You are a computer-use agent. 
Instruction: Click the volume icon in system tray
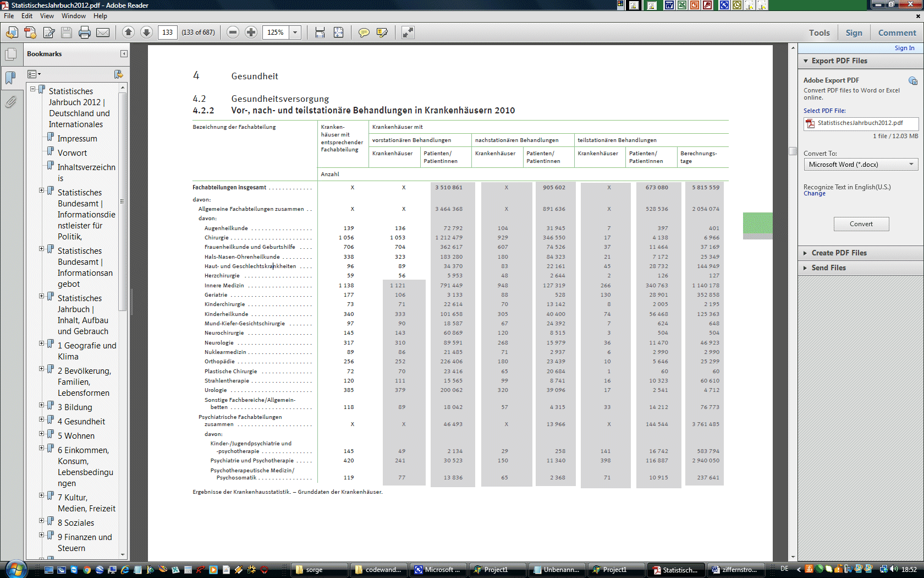point(894,569)
